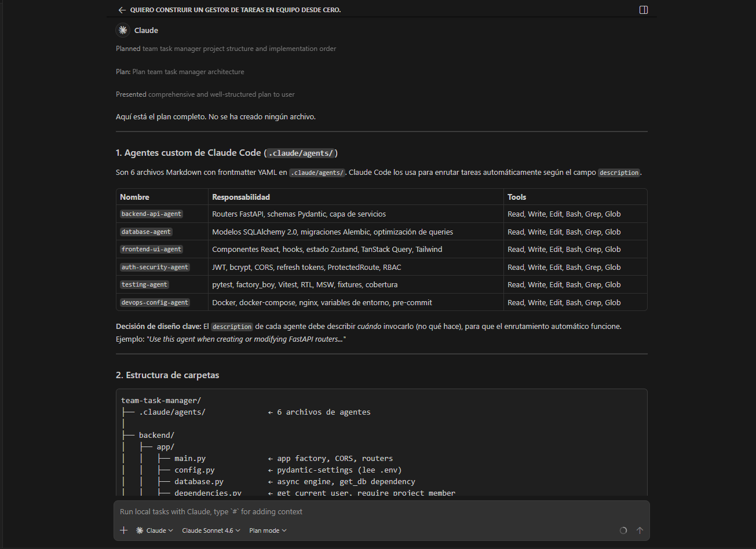The height and width of the screenshot is (549, 756).
Task: Click the send arrow icon in the prompt box
Action: [x=640, y=530]
